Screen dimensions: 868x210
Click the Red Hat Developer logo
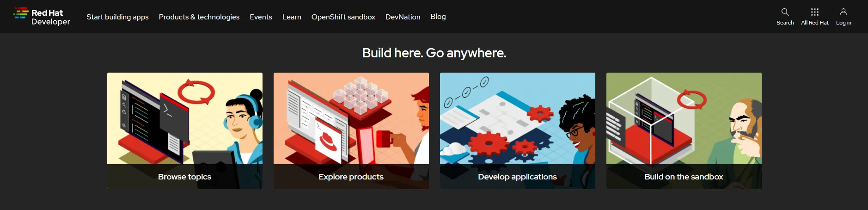[42, 17]
